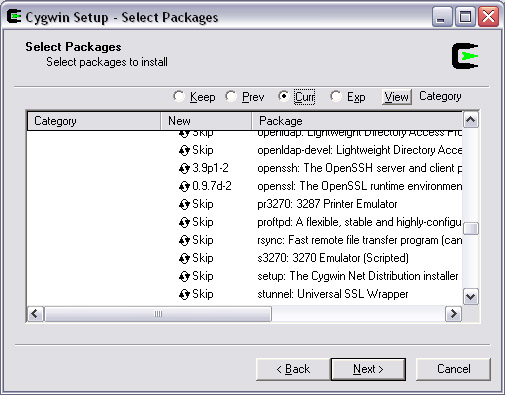Select the s3270 Emulator (Scripted) row
This screenshot has width=505, height=395.
click(333, 258)
